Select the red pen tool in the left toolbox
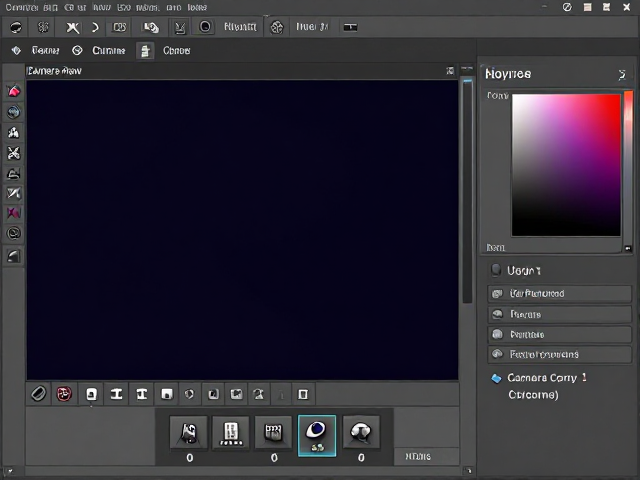640x480 pixels. tap(14, 91)
